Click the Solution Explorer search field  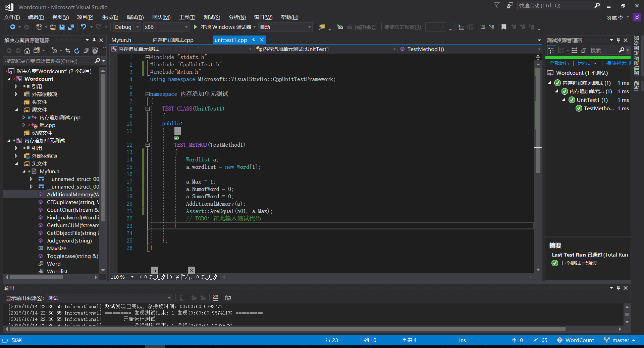pyautogui.click(x=49, y=61)
